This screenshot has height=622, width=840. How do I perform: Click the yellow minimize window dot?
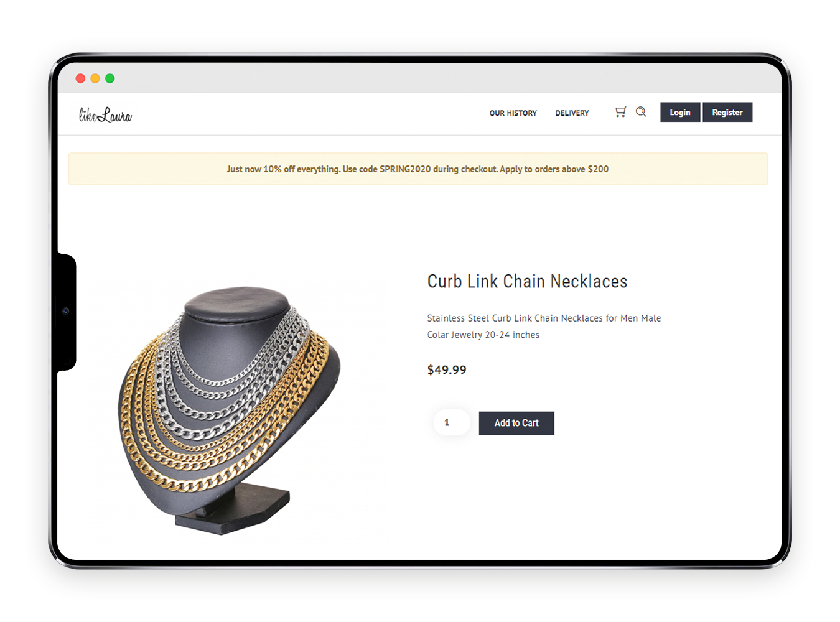click(95, 78)
